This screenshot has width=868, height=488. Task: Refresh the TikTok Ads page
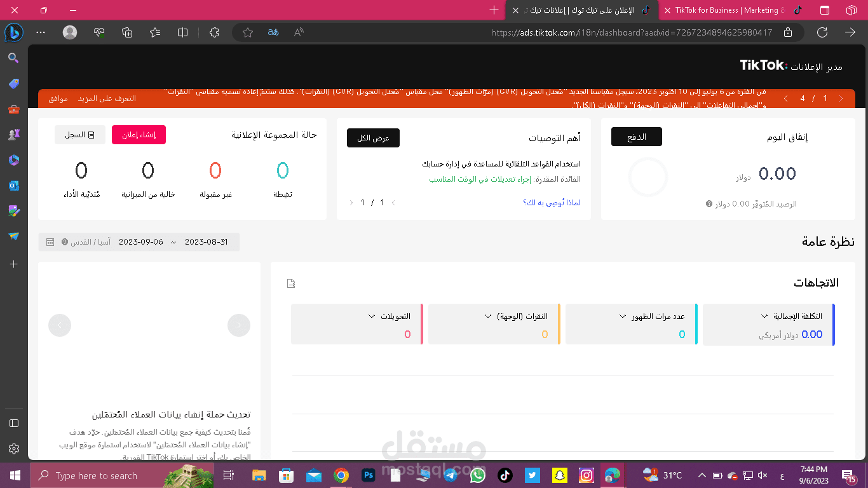click(x=822, y=32)
